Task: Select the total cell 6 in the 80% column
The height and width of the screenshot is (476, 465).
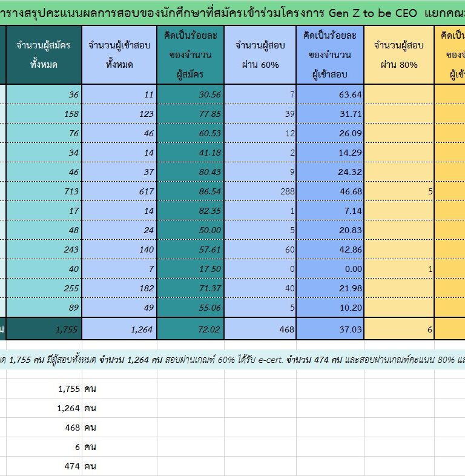Action: 399,329
